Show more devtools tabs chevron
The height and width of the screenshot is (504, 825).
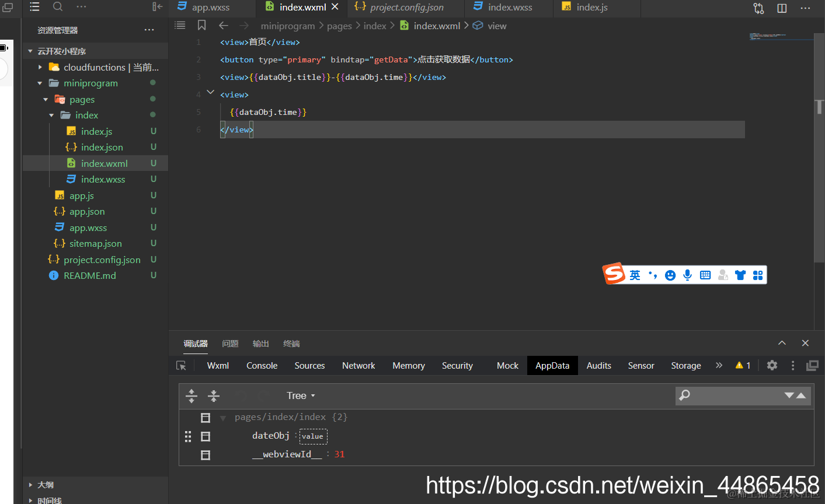[719, 365]
